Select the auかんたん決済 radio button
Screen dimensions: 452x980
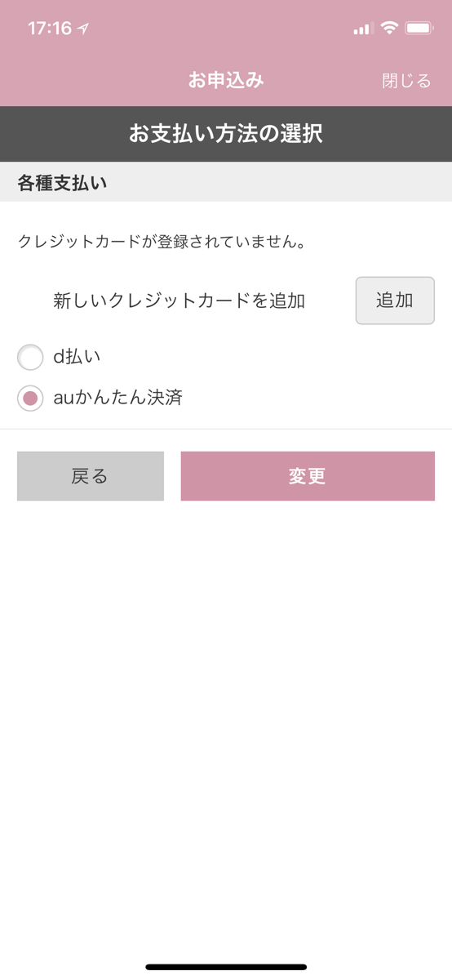(30, 399)
